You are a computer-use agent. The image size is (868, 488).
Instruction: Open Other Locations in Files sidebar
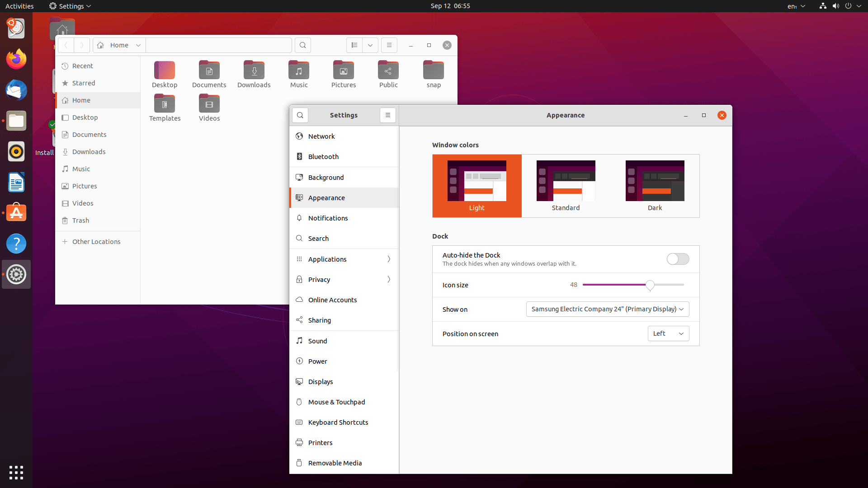click(x=96, y=242)
